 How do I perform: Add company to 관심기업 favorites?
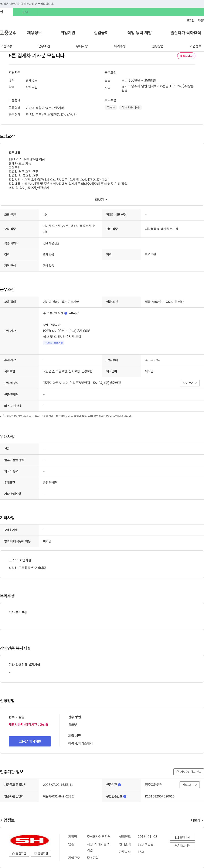[19, 853]
